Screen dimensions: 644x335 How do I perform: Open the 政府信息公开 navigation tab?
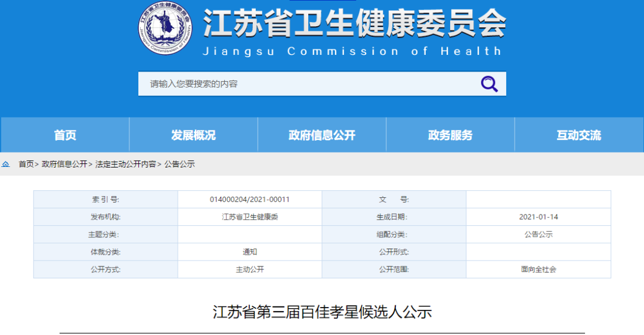[322, 135]
